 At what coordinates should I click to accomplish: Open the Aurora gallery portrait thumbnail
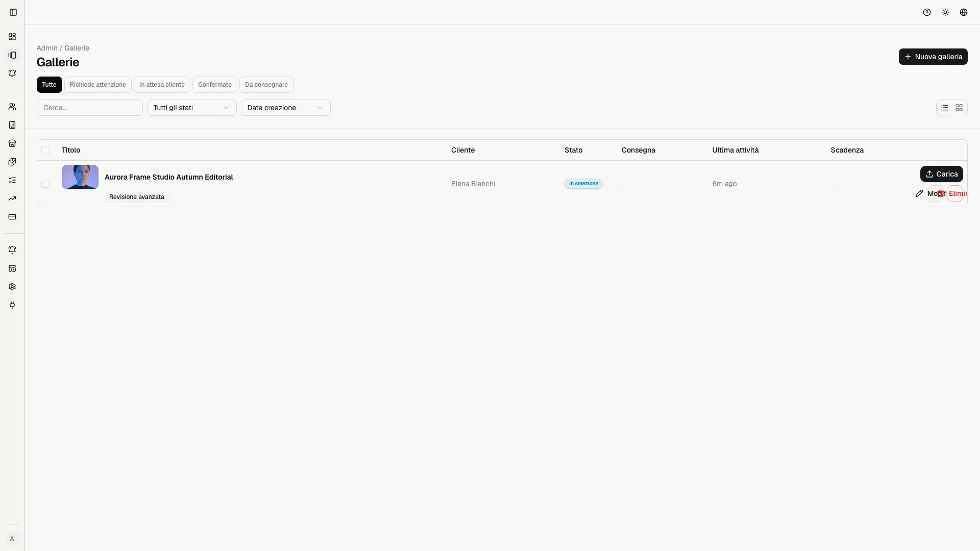[x=80, y=177]
